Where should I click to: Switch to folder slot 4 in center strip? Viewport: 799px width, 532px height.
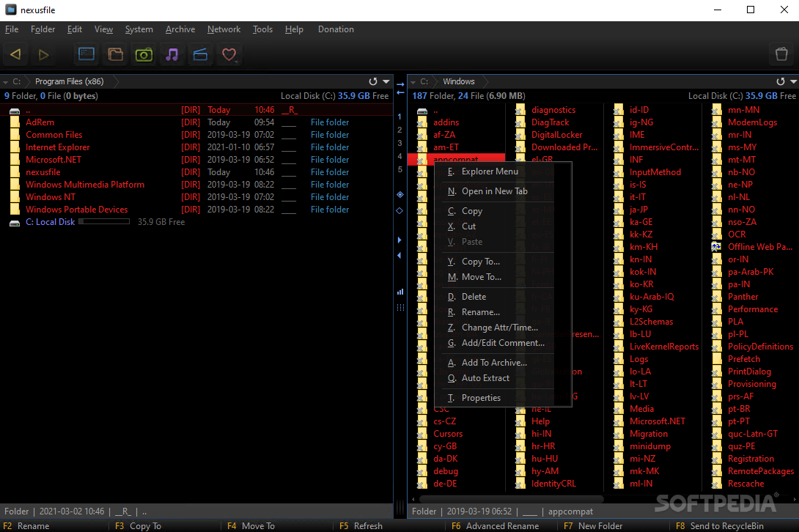(x=400, y=156)
